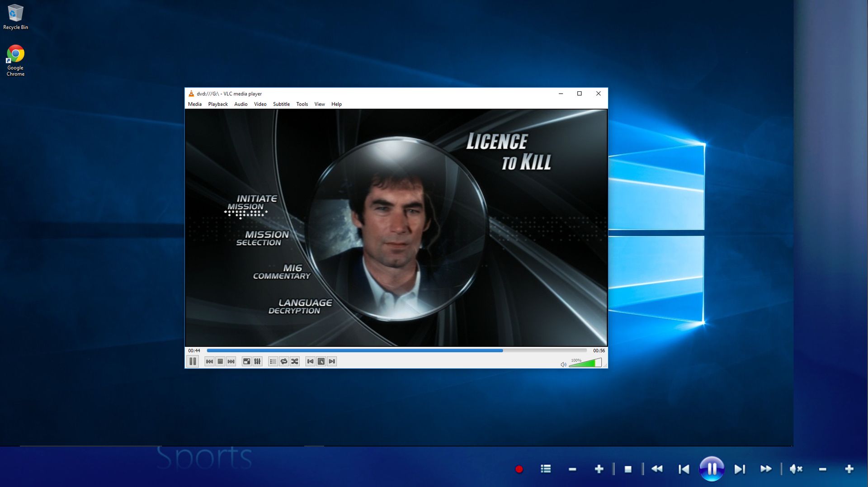
Task: Enable loop playback
Action: pos(284,361)
